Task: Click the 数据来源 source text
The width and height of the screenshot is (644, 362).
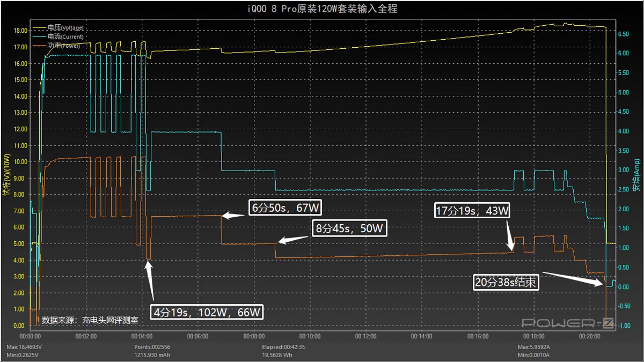Action: click(x=90, y=320)
